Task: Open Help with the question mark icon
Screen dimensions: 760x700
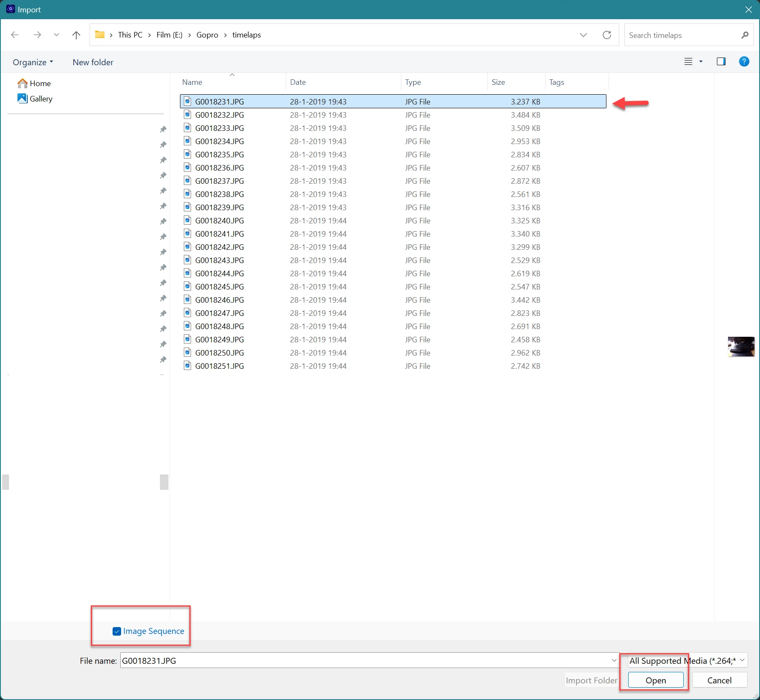Action: tap(744, 62)
